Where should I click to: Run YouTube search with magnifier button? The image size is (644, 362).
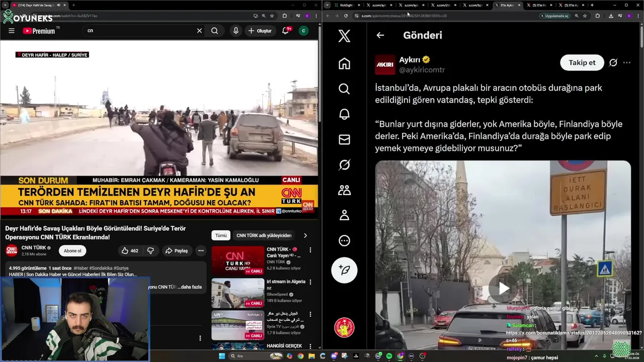click(x=214, y=31)
